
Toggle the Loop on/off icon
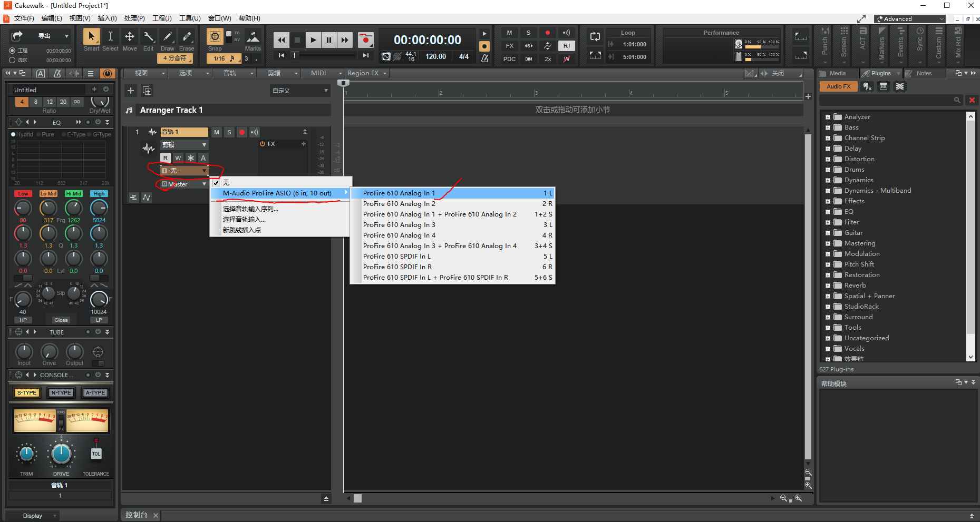pos(595,36)
